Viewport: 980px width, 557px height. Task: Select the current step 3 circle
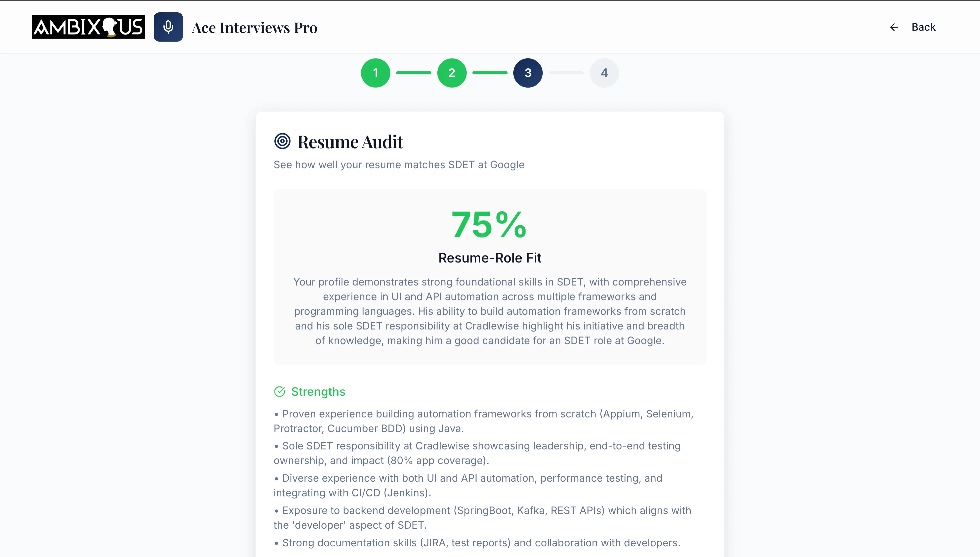coord(528,73)
